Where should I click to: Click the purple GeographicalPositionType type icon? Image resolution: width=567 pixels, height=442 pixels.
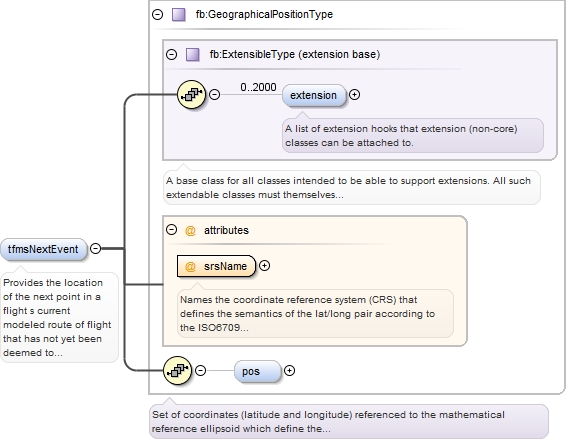tap(179, 14)
